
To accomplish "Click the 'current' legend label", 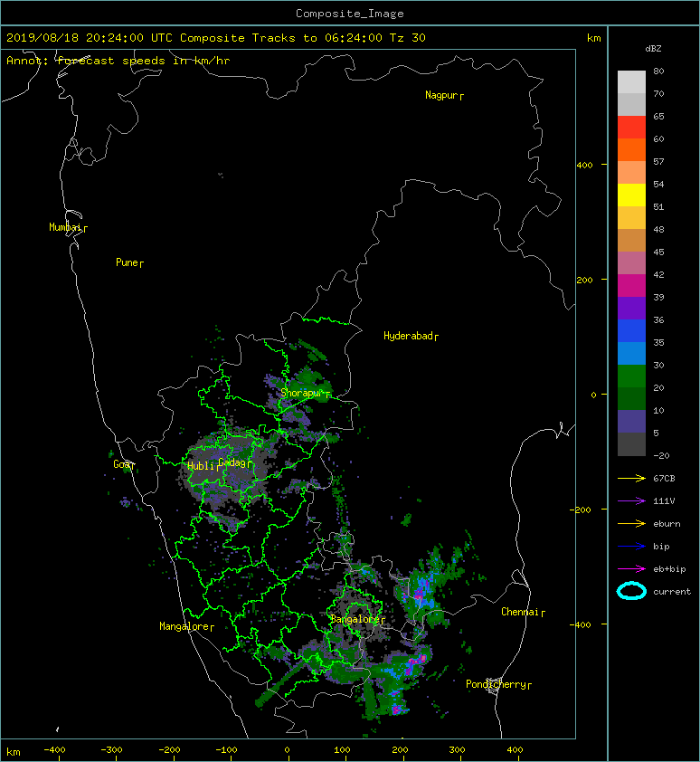I will [672, 592].
